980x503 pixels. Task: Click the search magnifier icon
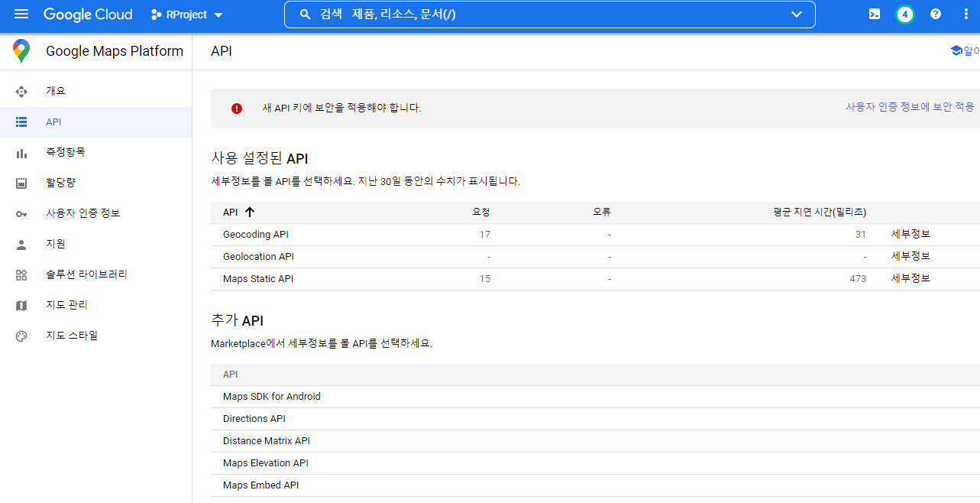coord(305,15)
